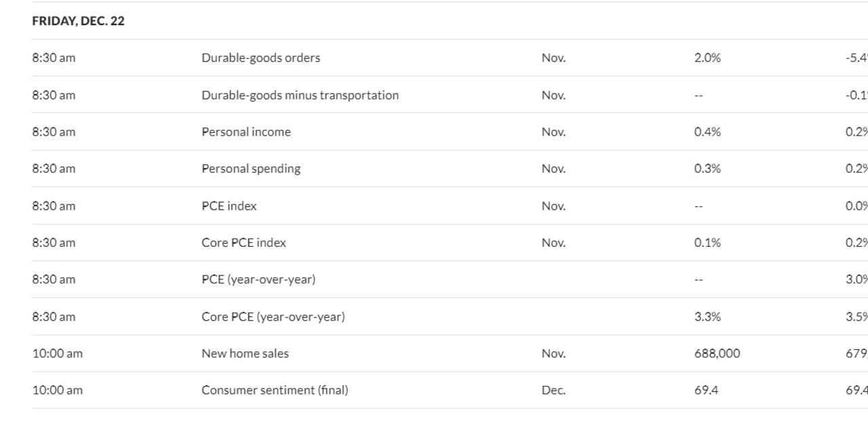Click Consumer sentiment (final) report name

click(275, 390)
